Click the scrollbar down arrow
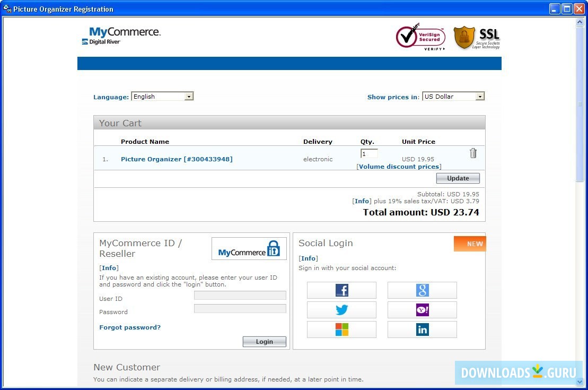Screen dimensions: 588x390 tap(580, 382)
